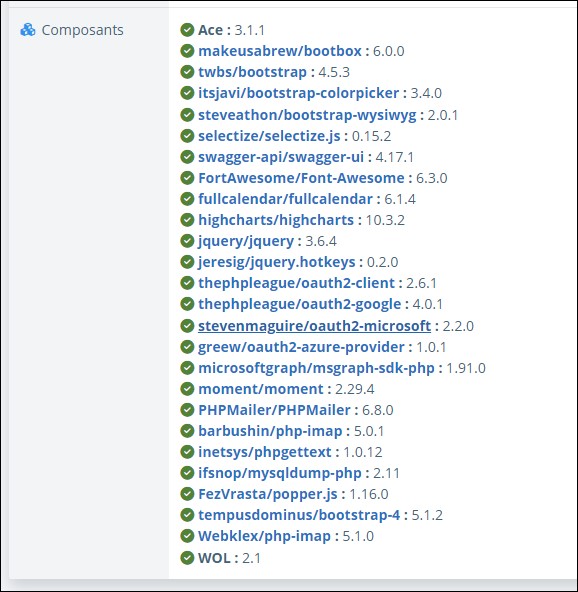
Task: Open the Webklex/php-imap link
Action: [x=264, y=536]
